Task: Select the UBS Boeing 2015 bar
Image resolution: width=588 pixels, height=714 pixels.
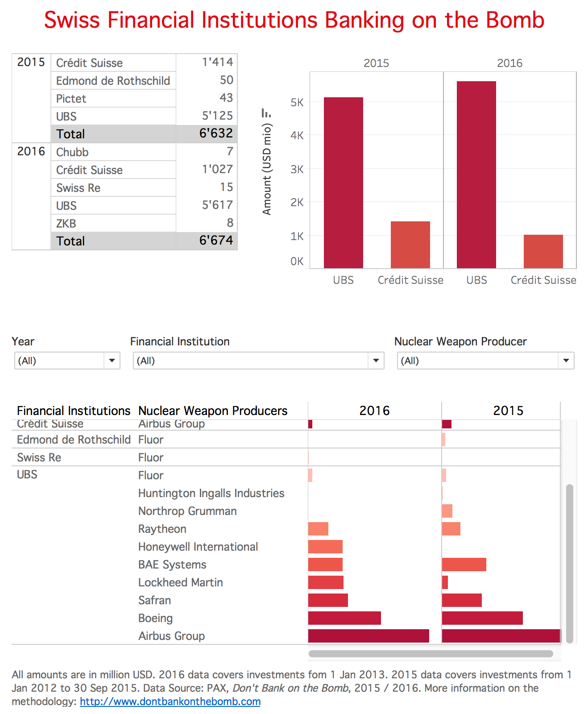Action: (x=482, y=618)
